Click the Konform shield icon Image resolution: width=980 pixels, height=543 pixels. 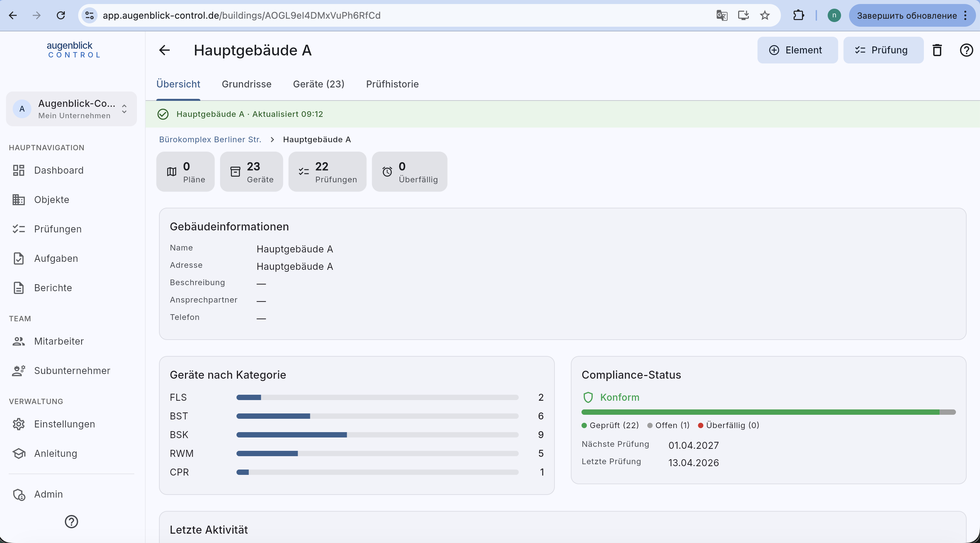(x=588, y=397)
